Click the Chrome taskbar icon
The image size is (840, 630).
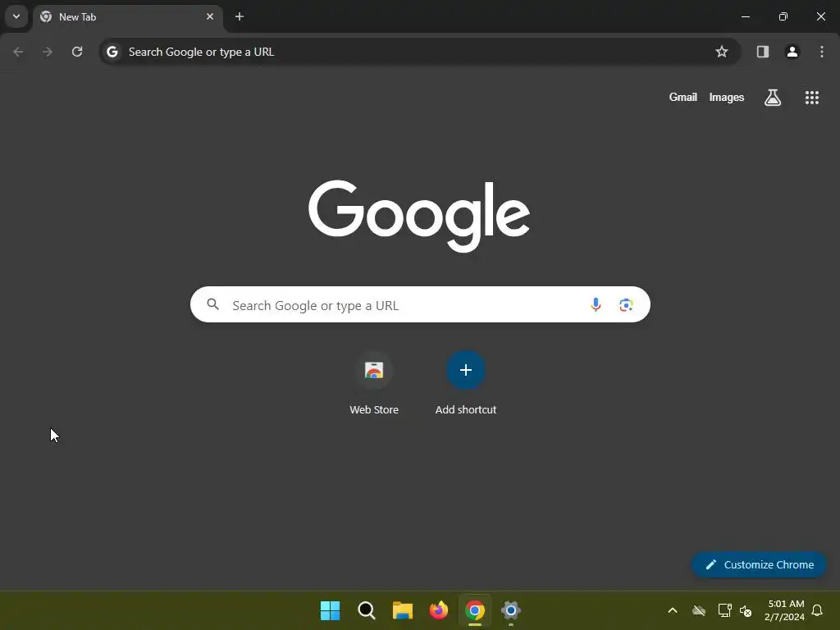[x=475, y=610]
